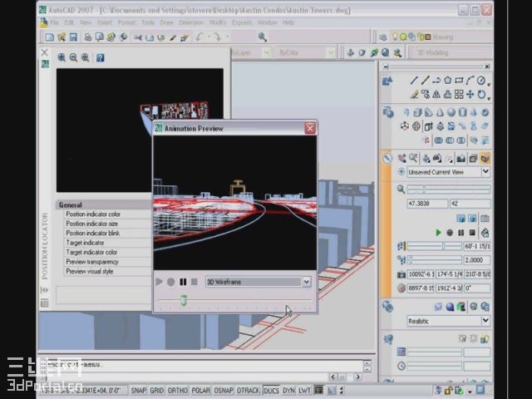This screenshot has height=399, width=532.
Task: Select the Polygon tool in dashboard
Action: click(448, 81)
